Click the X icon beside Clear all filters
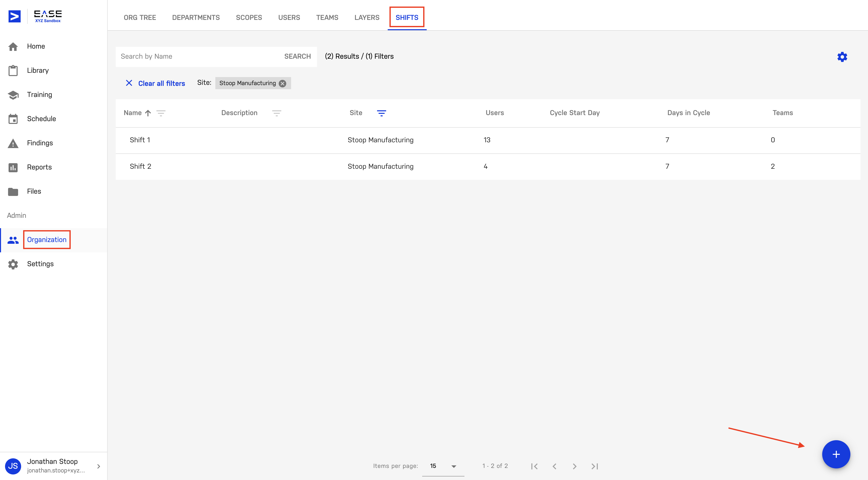The image size is (868, 480). 129,83
